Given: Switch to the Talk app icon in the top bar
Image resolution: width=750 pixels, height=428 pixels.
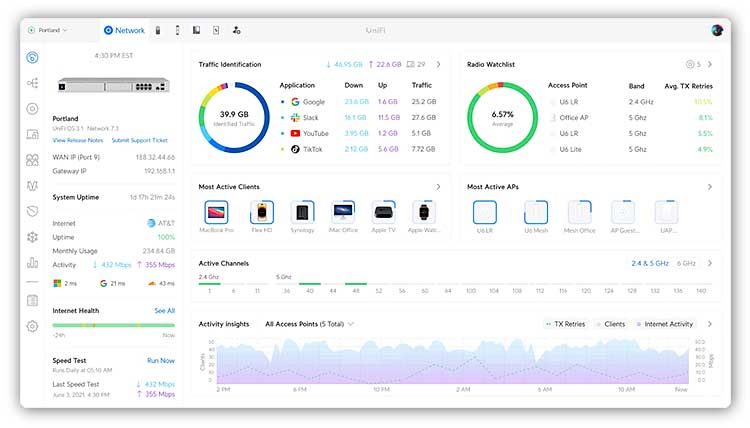Looking at the screenshot, I should (177, 31).
